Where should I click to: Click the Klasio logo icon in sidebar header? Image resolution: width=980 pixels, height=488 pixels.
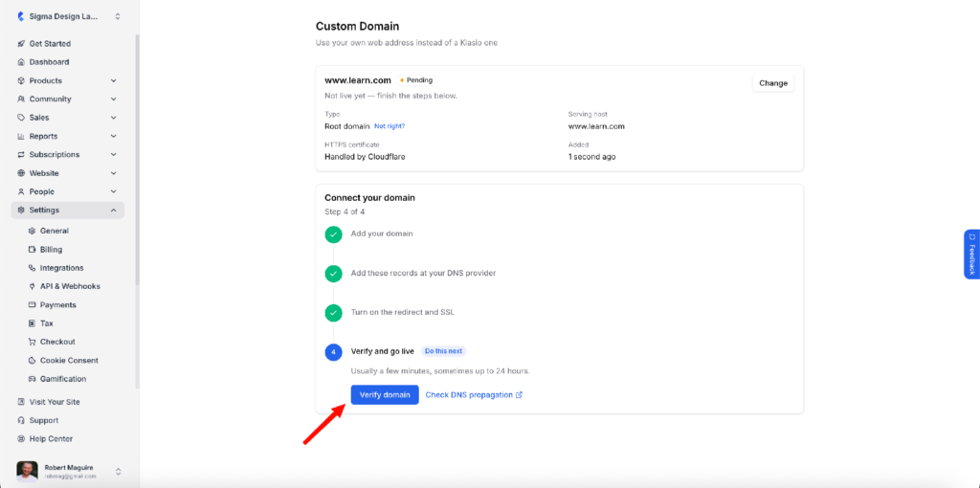[21, 17]
